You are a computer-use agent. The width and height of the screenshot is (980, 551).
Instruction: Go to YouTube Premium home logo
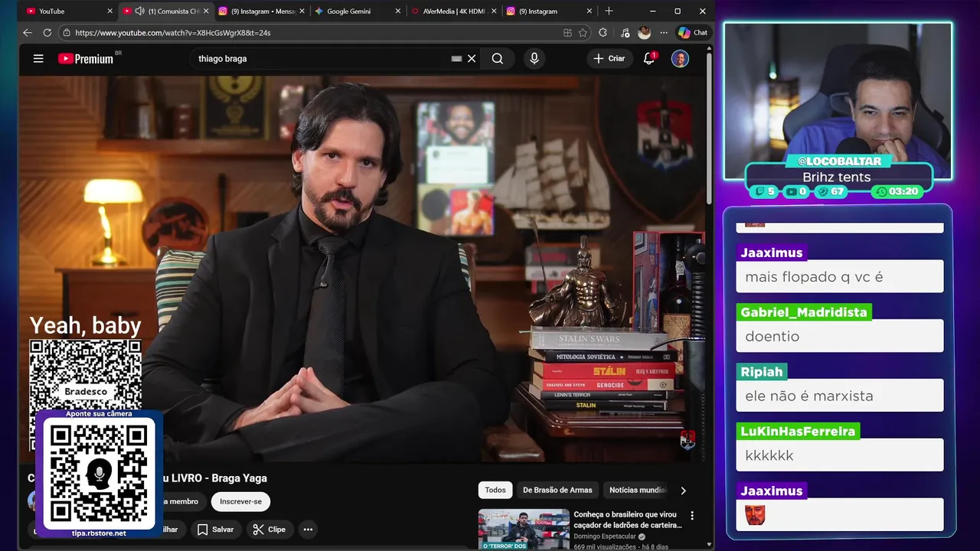[87, 58]
